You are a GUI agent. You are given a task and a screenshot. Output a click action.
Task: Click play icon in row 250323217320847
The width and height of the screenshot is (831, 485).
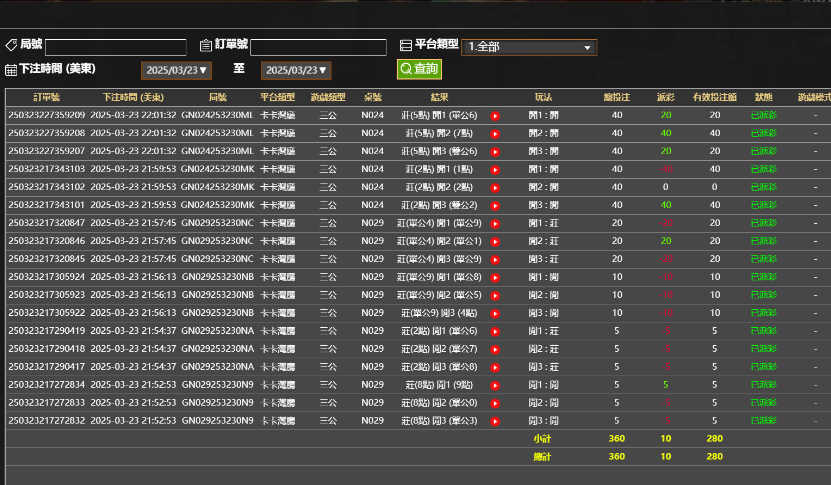point(494,223)
